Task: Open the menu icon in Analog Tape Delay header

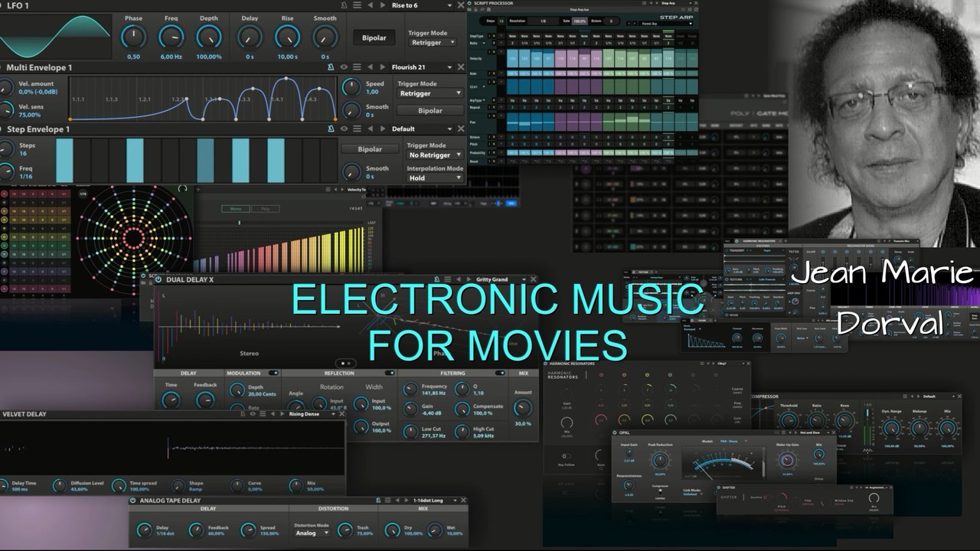Action: [388, 500]
